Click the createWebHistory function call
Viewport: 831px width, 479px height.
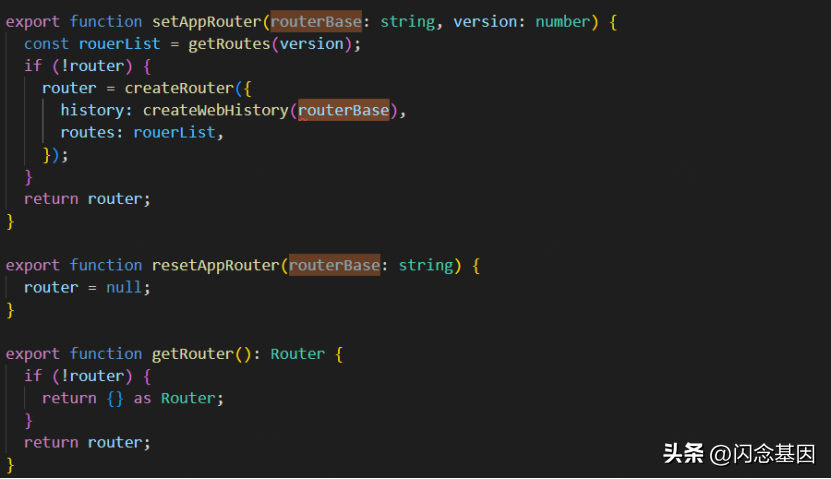[215, 110]
